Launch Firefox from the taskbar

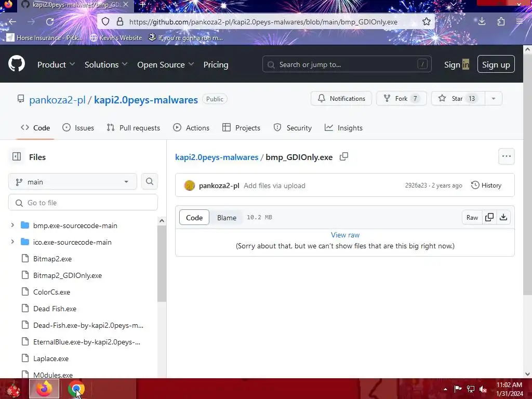pos(44,389)
